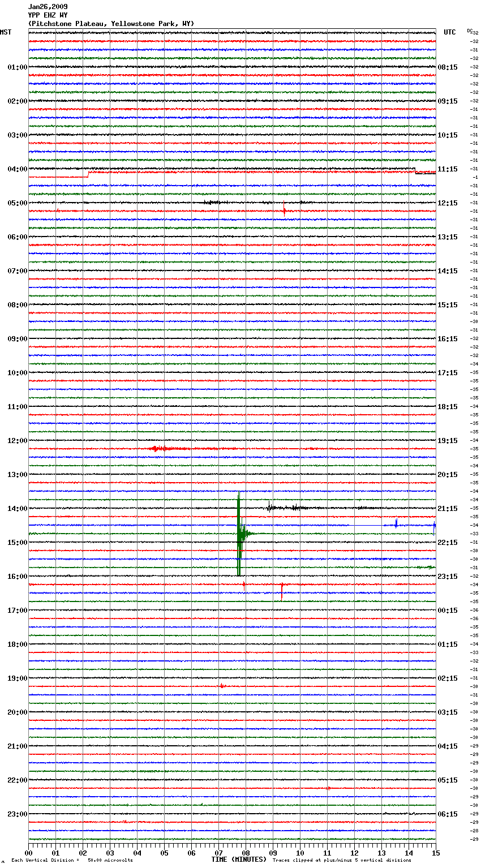
Task: Select the 12:00 MST hour label
Action: [17, 441]
